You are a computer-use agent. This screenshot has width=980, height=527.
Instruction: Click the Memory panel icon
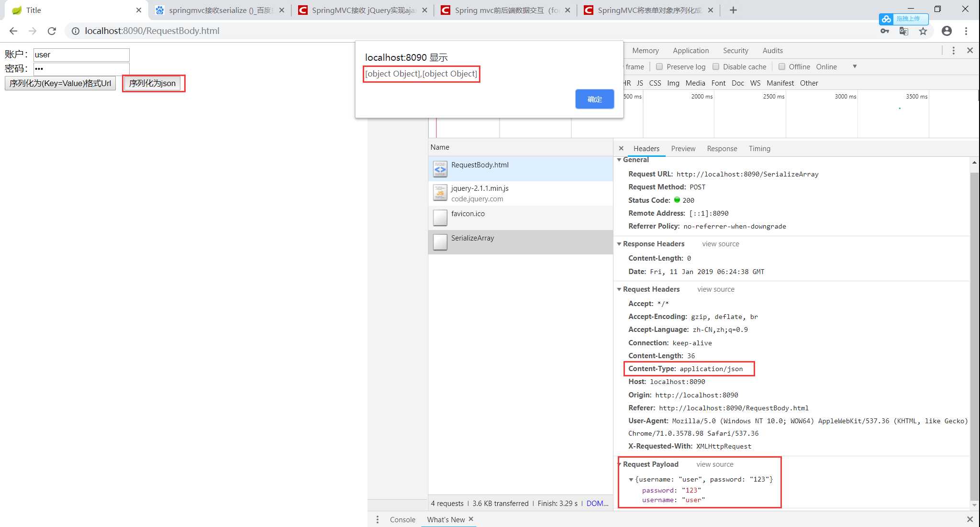(646, 50)
